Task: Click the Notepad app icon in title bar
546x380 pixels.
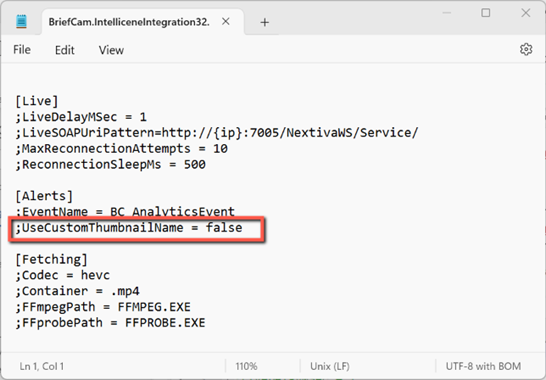Action: (x=21, y=22)
